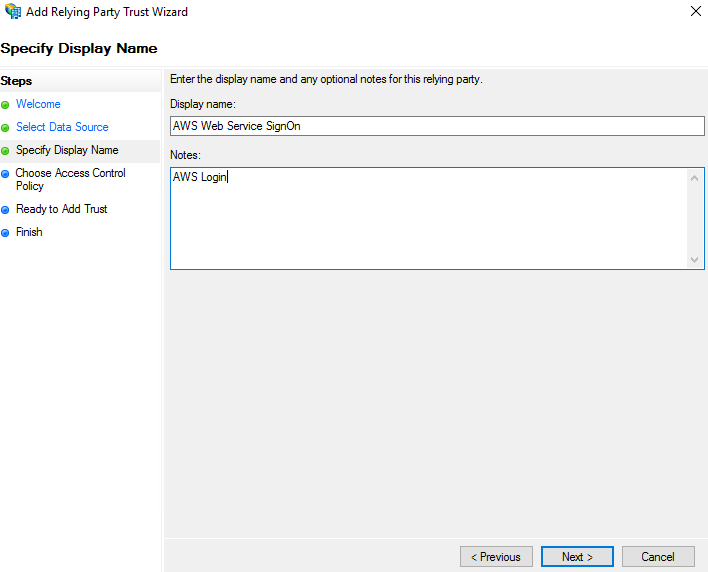Click the green bullet beside Welcome
This screenshot has height=572, width=708.
point(6,105)
